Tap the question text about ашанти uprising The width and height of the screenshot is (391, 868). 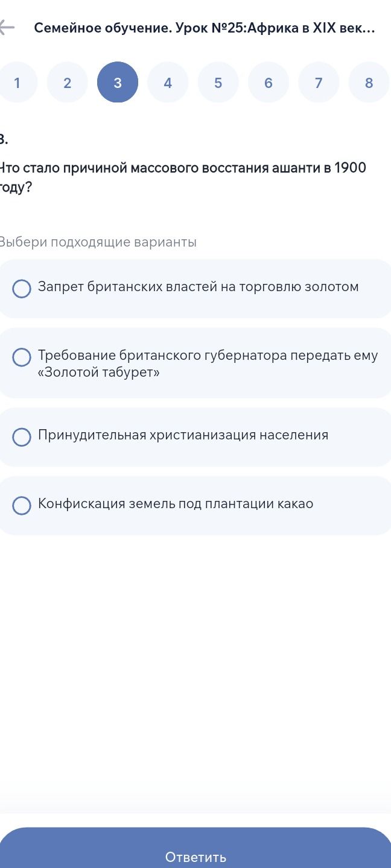click(x=183, y=177)
